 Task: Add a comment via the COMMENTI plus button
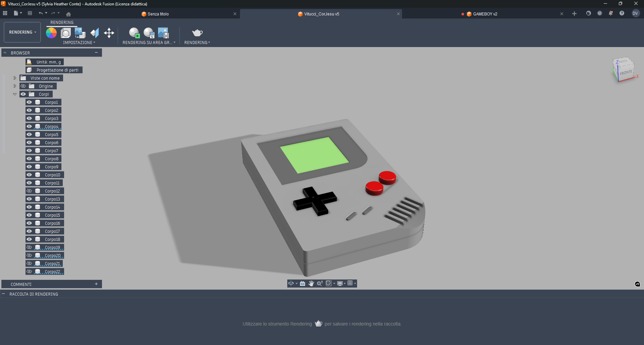coord(97,284)
